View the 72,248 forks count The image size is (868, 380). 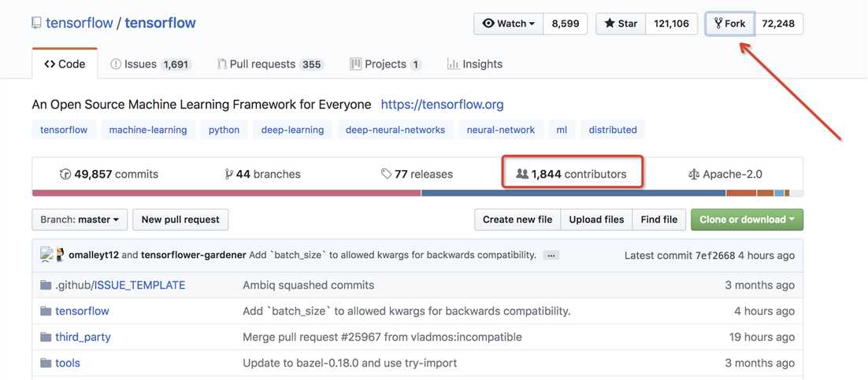tap(778, 24)
